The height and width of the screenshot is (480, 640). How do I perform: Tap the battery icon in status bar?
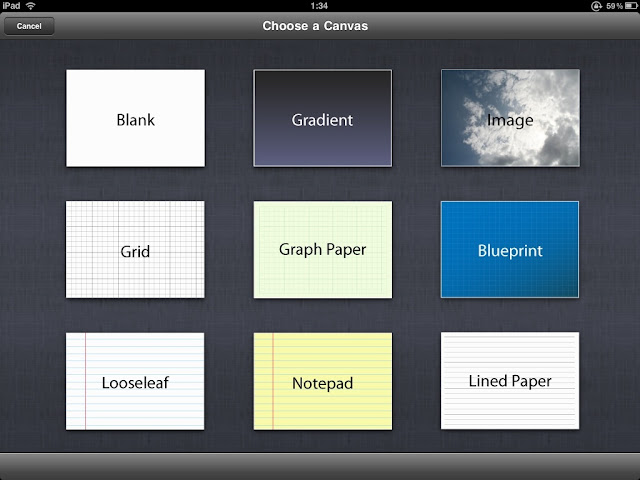tap(631, 6)
